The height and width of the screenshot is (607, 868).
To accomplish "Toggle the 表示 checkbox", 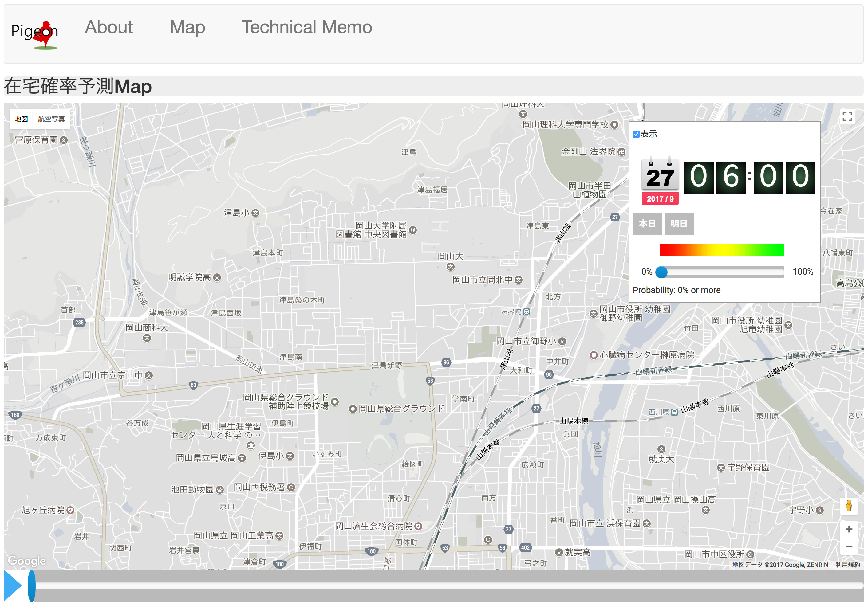I will tap(636, 135).
